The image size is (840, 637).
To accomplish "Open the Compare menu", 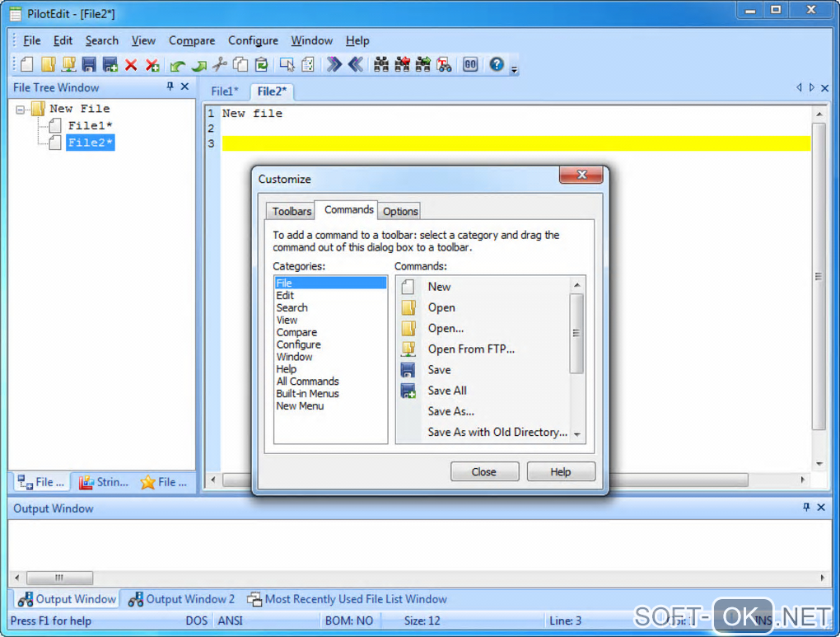I will (192, 40).
